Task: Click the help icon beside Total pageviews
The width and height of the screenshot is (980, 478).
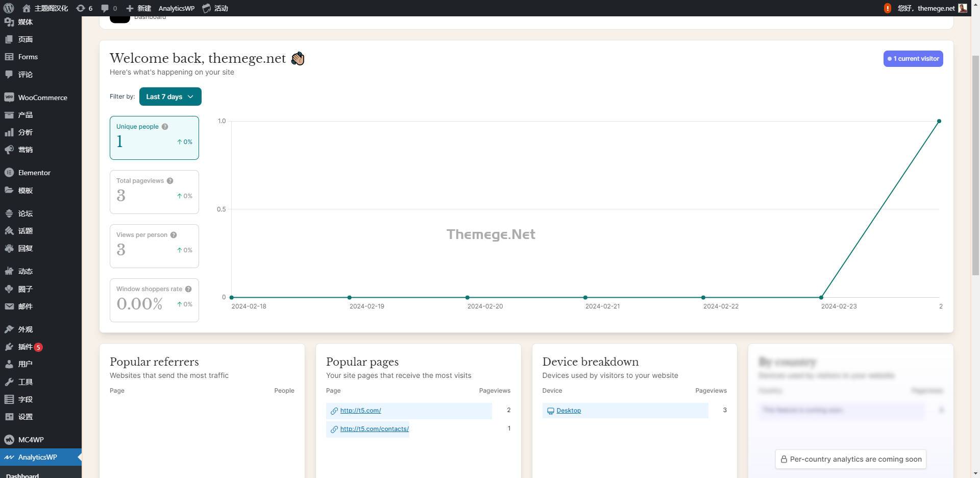Action: [x=170, y=181]
